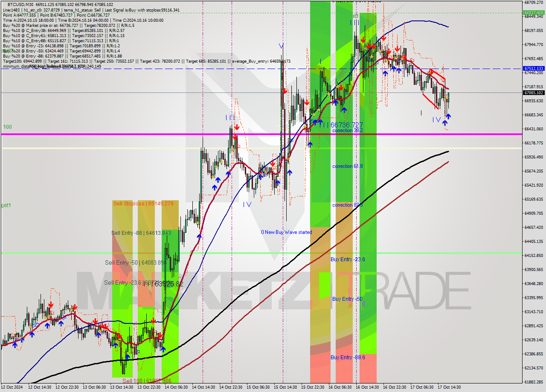Click the 'Sell Entry -88 | 64613.843' label

141,233
